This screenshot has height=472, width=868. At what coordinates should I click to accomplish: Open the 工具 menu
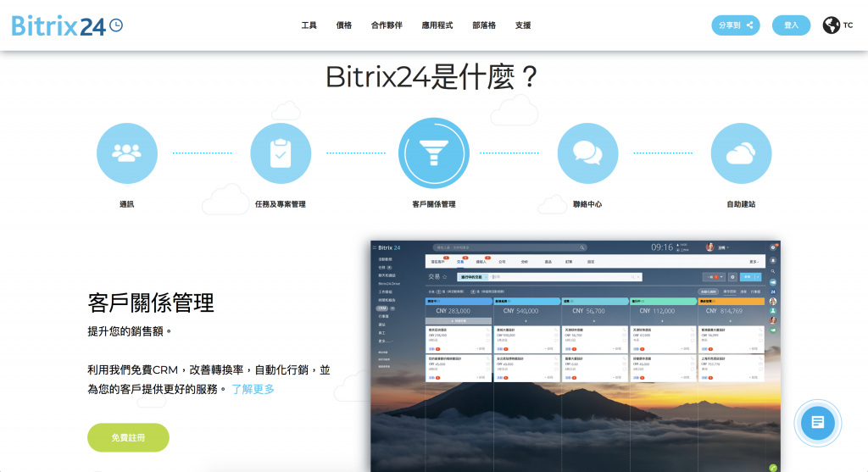(309, 25)
